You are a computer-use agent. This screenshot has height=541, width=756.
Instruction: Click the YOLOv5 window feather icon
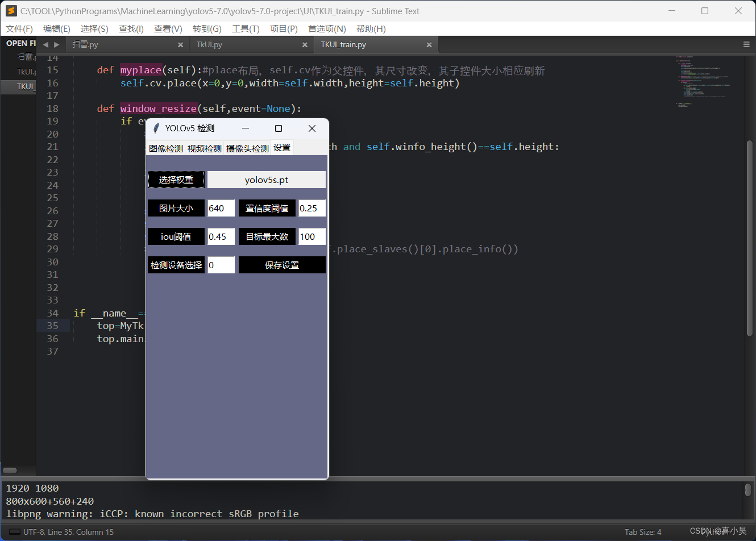156,128
